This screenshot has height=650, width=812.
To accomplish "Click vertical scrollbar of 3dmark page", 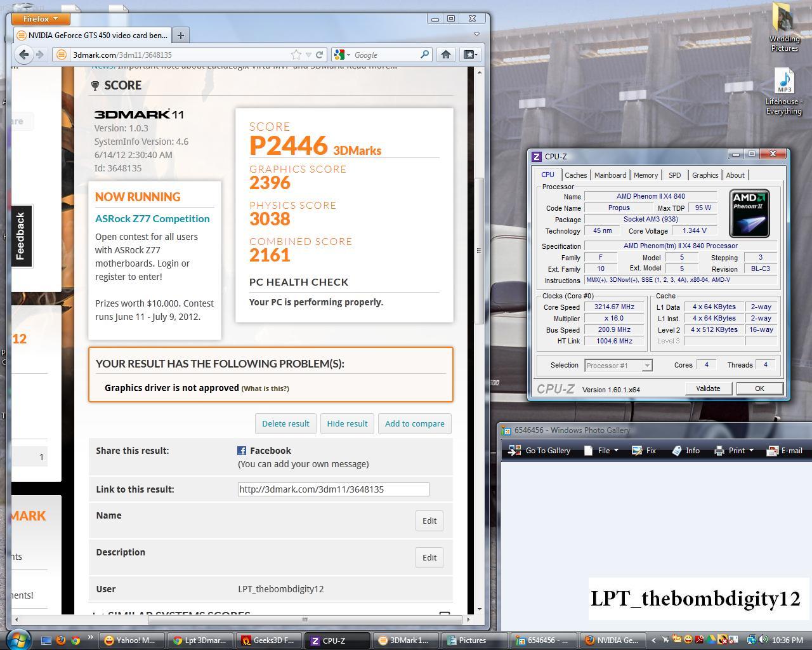I will pyautogui.click(x=480, y=251).
